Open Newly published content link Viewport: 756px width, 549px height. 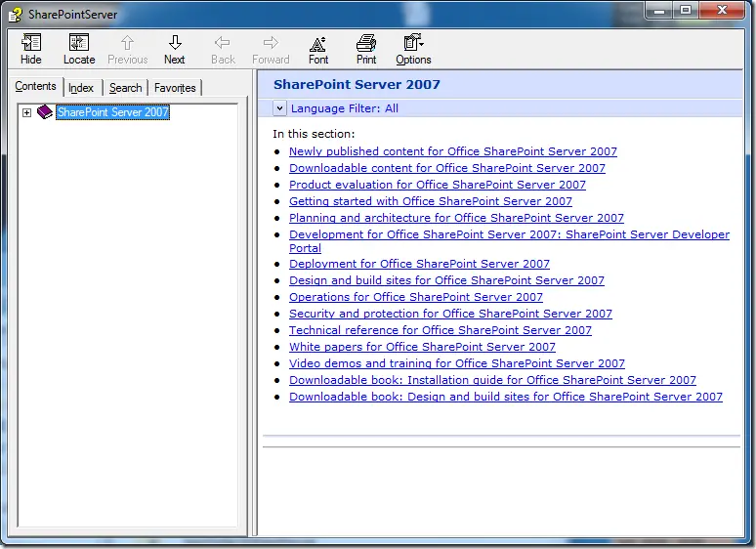453,151
